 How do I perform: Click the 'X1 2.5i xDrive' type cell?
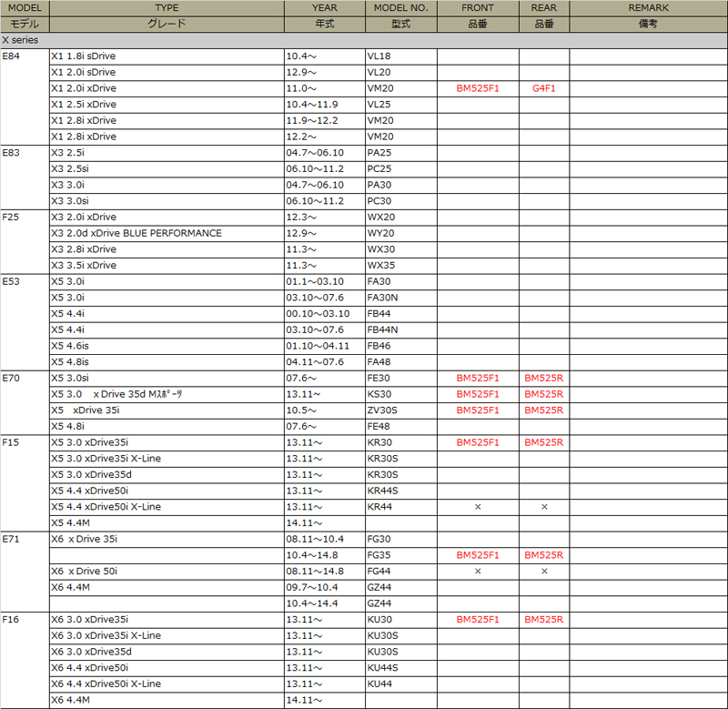coord(167,105)
